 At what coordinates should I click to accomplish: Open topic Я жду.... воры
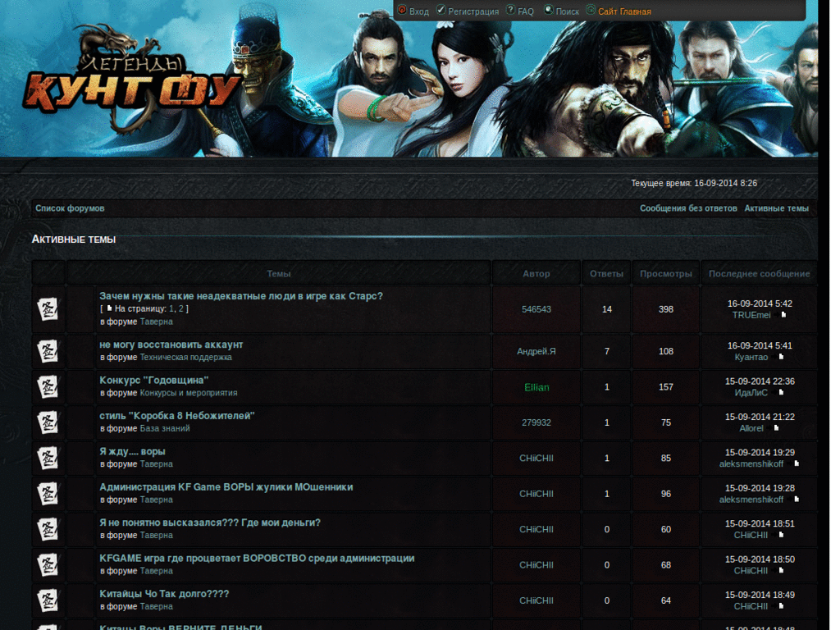tap(132, 452)
